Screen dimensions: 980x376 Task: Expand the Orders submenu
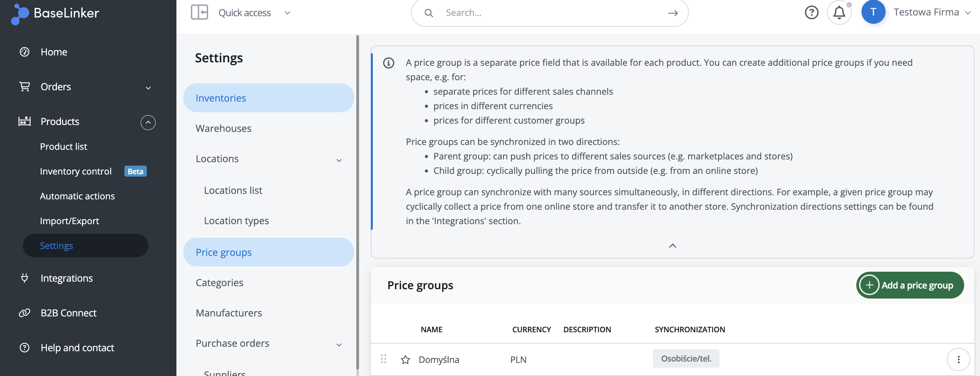[x=148, y=88]
